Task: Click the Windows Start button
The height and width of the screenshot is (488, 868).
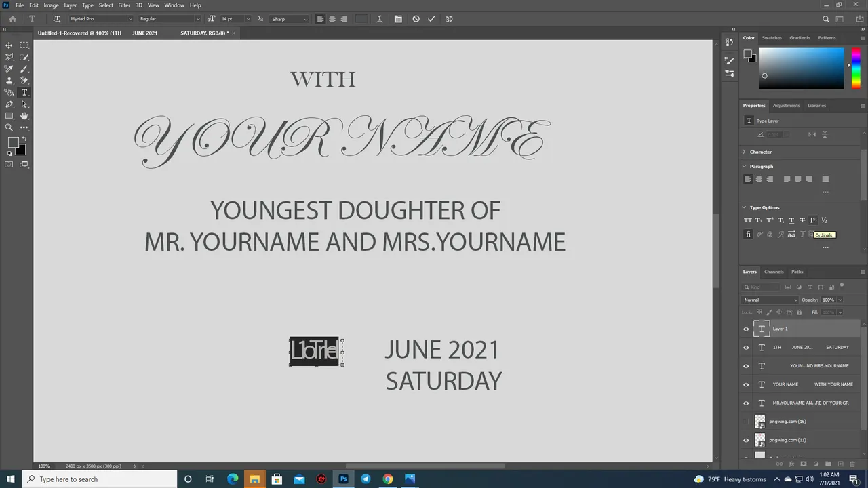Action: (x=10, y=479)
